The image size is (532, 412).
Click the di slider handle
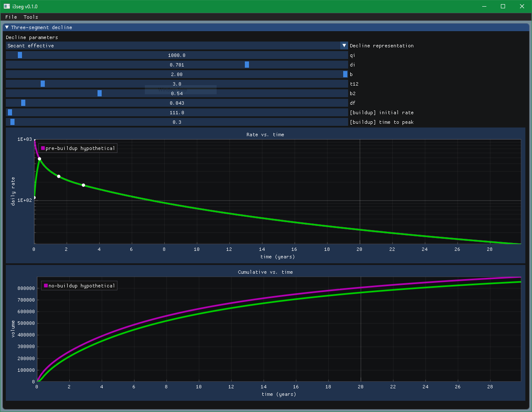click(247, 65)
